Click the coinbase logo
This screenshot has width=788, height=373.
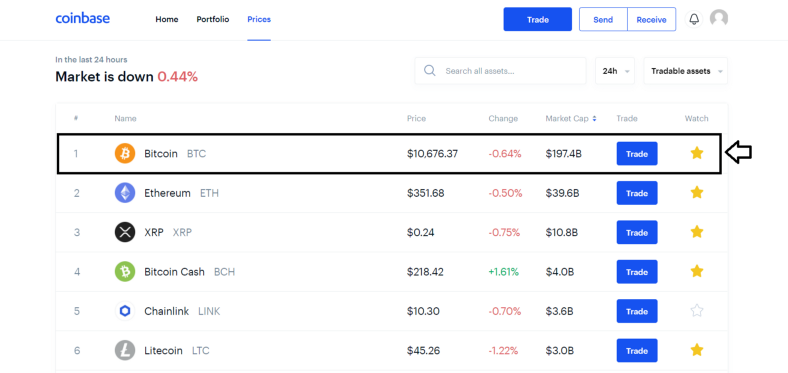click(82, 19)
